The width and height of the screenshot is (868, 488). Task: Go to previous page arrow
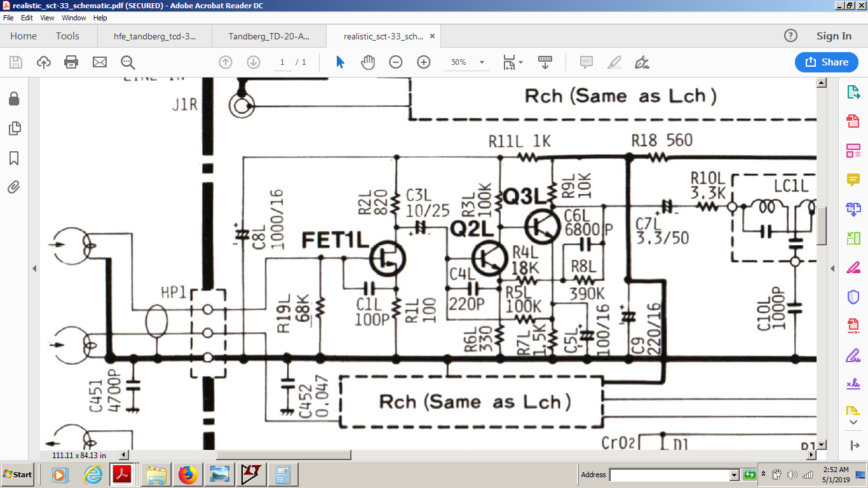click(x=225, y=62)
